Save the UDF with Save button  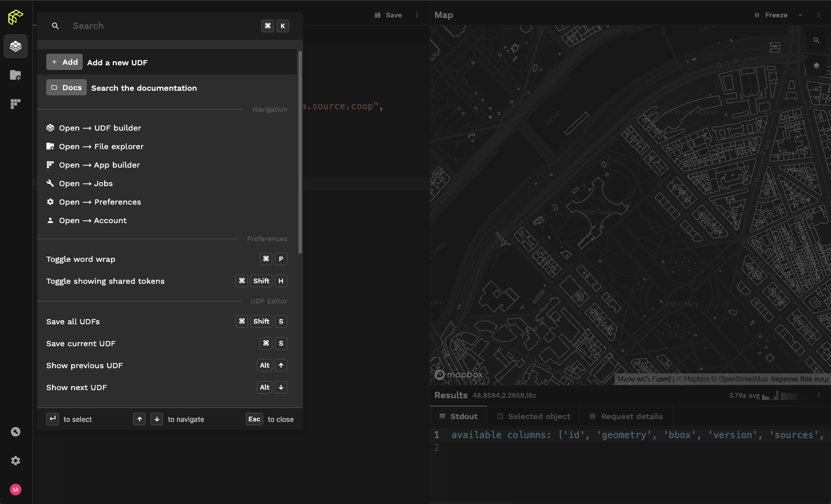click(388, 15)
